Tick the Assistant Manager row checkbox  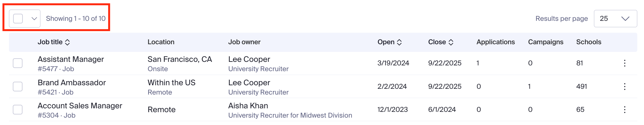[x=18, y=63]
